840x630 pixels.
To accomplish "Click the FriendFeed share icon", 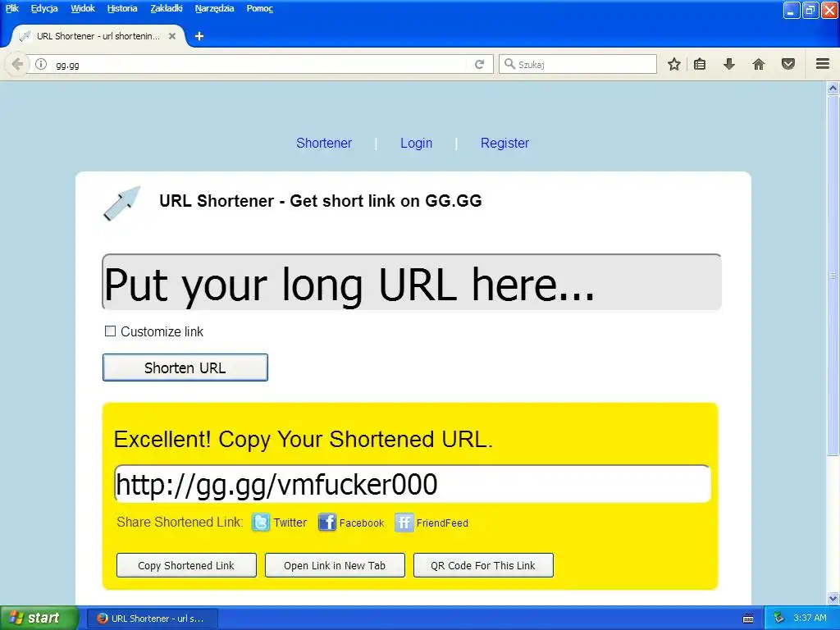I will [x=404, y=523].
